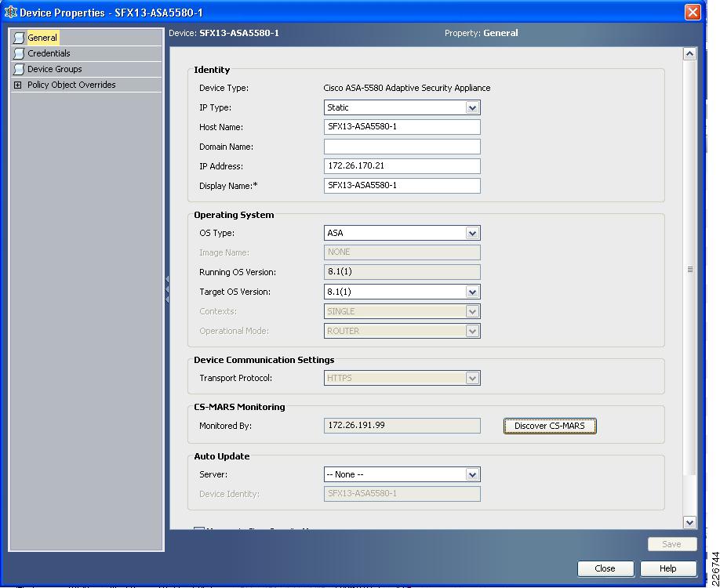Click the Credentials page icon in sidebar
The height and width of the screenshot is (588, 720).
point(19,54)
